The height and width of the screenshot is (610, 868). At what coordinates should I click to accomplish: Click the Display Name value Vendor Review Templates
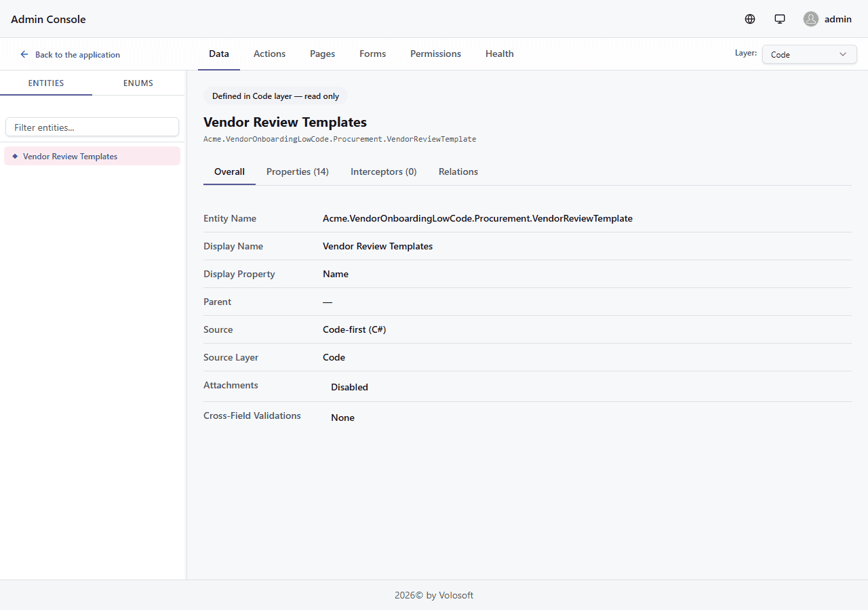[378, 246]
